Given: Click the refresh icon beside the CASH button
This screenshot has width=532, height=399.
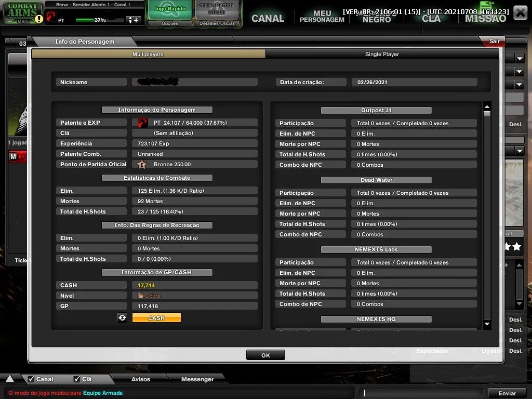Looking at the screenshot, I should (122, 317).
